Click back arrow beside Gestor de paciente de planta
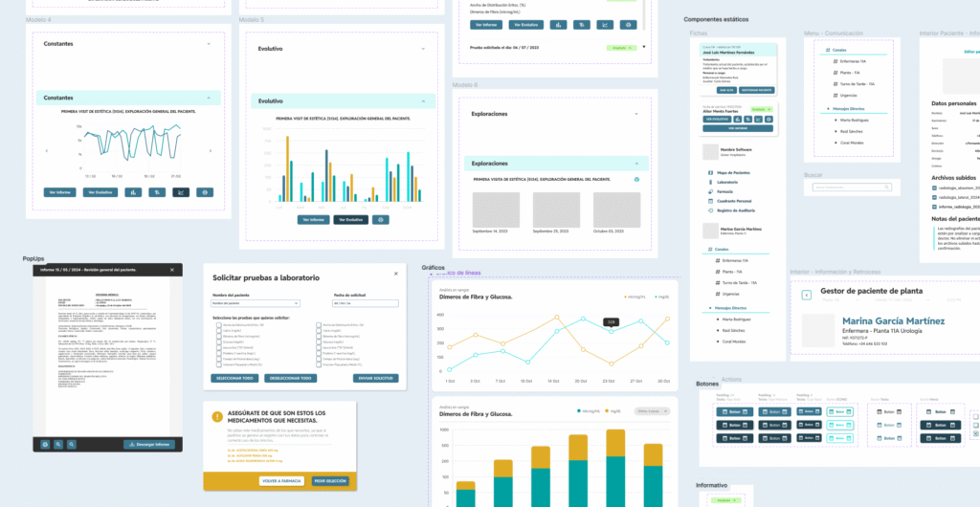The width and height of the screenshot is (980, 507). point(807,295)
